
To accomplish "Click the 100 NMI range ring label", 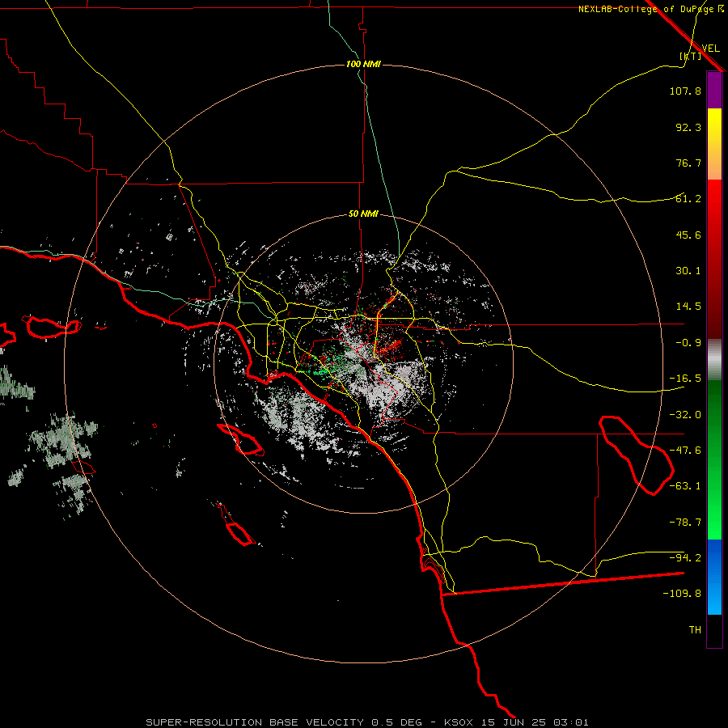I will [363, 64].
